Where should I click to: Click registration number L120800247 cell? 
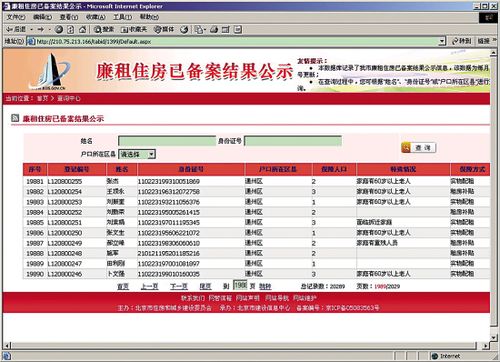click(x=65, y=264)
